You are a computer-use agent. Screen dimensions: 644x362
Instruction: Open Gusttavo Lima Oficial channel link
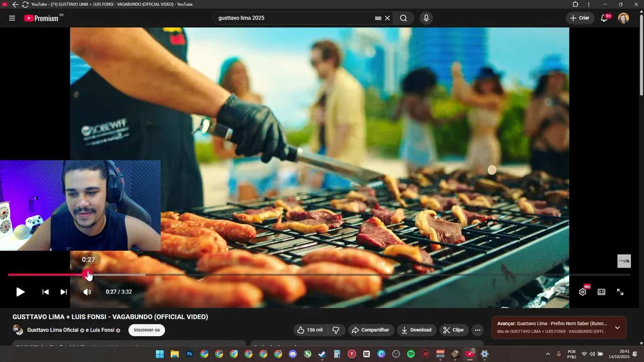53,330
